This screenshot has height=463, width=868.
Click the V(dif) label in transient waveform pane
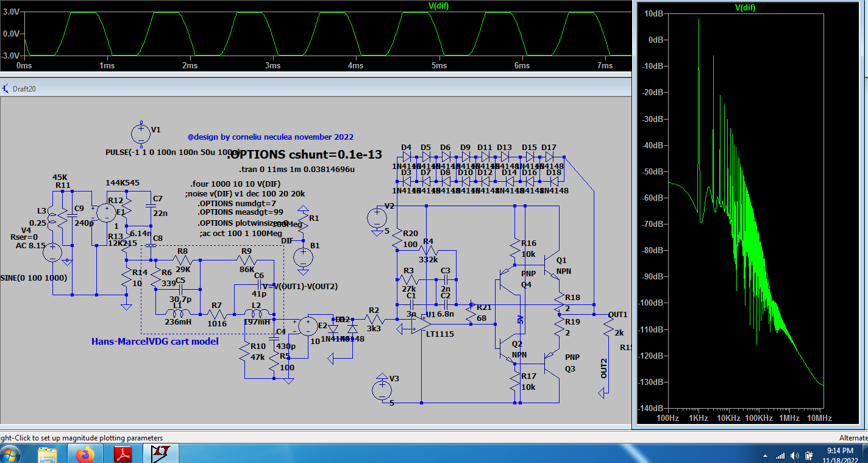click(x=438, y=5)
